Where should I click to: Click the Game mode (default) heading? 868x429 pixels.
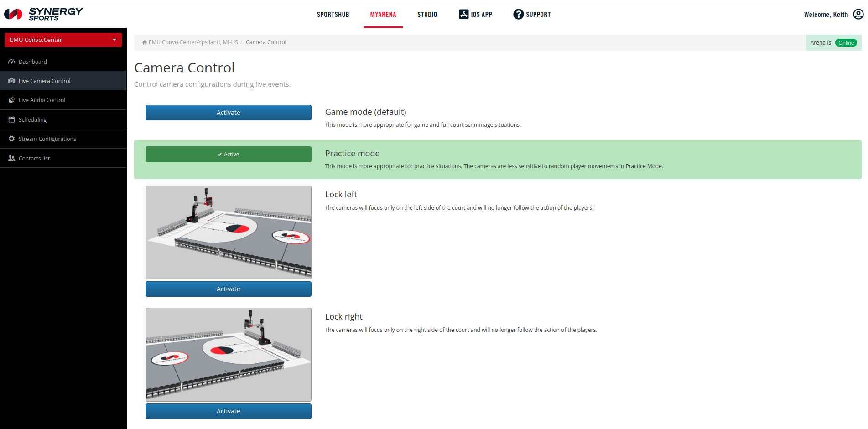tap(366, 112)
